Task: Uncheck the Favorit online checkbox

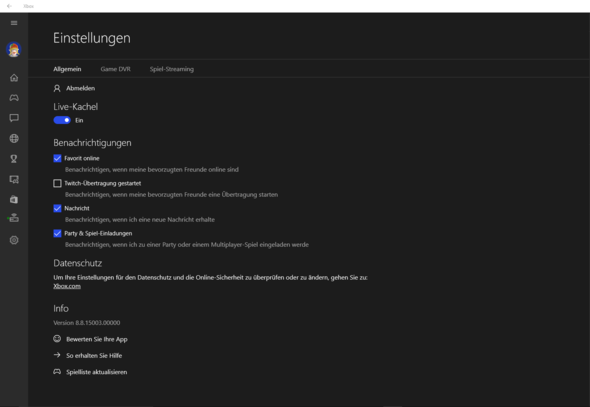Action: tap(57, 158)
